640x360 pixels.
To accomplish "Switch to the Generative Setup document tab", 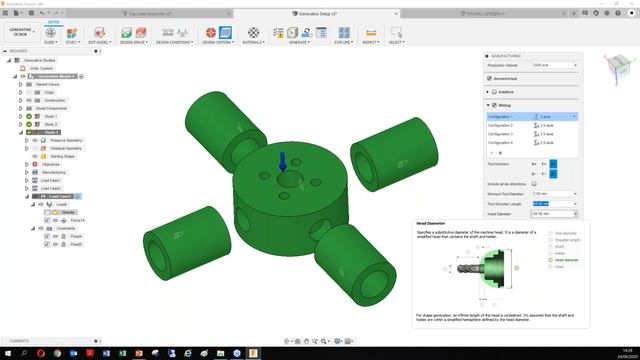I will click(317, 13).
